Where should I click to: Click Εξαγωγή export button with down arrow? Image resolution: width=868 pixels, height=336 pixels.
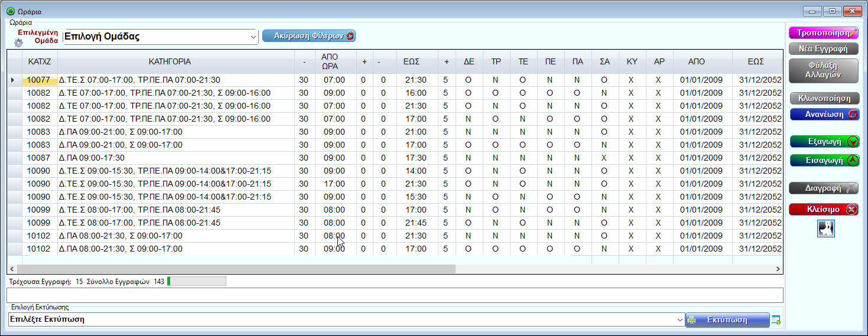click(x=824, y=142)
